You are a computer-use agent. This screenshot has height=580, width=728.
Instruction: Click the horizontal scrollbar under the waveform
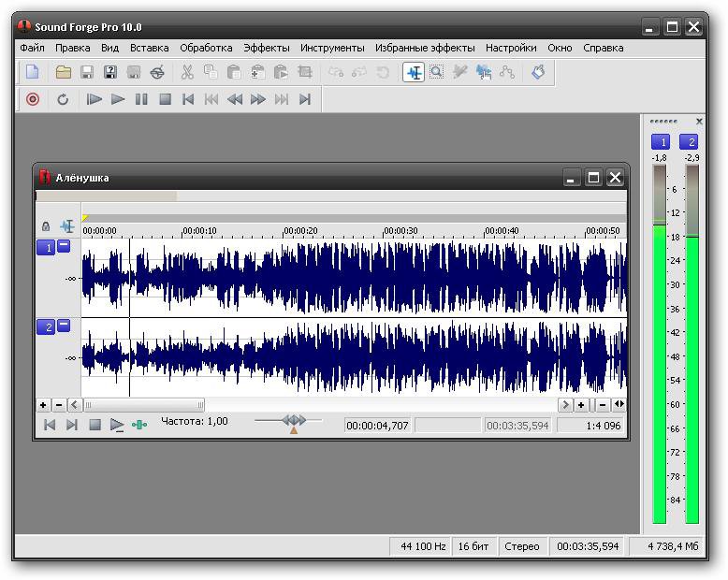coord(145,405)
